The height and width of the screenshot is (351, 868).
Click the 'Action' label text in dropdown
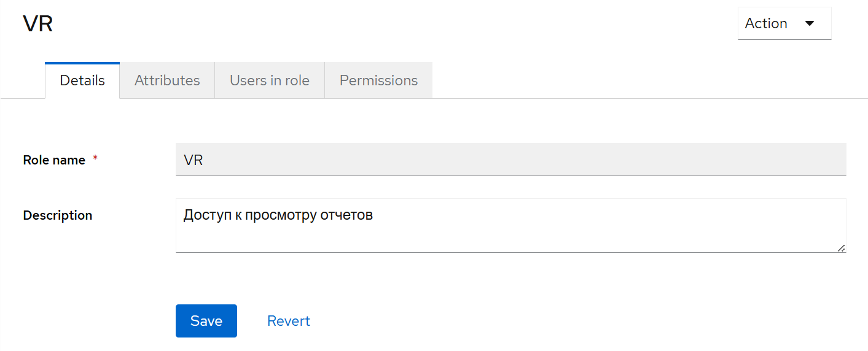pos(766,24)
